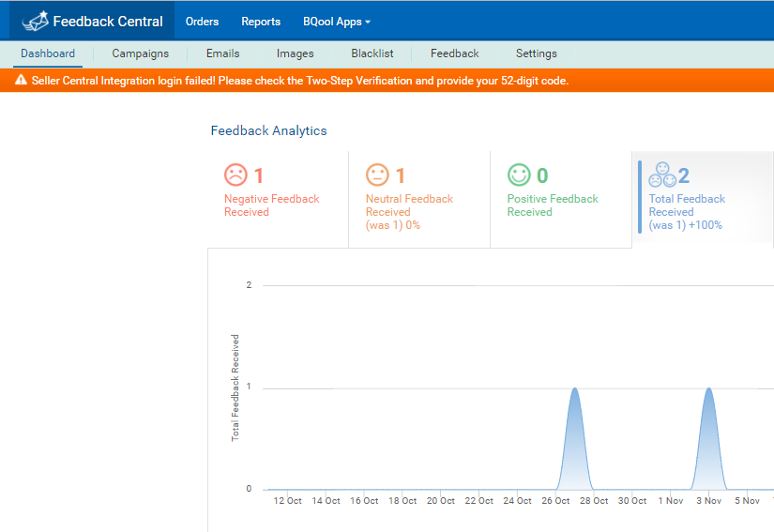Image resolution: width=774 pixels, height=532 pixels.
Task: Click the blue three-faces Total Feedback icon
Action: pos(662,175)
